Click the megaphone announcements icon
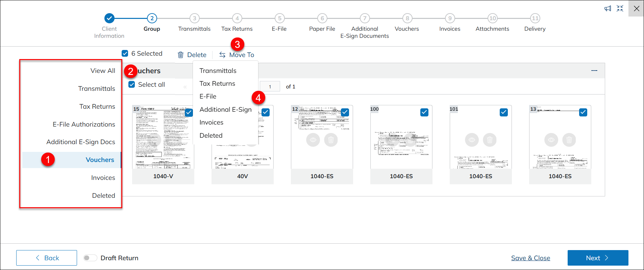644x270 pixels. pos(608,8)
